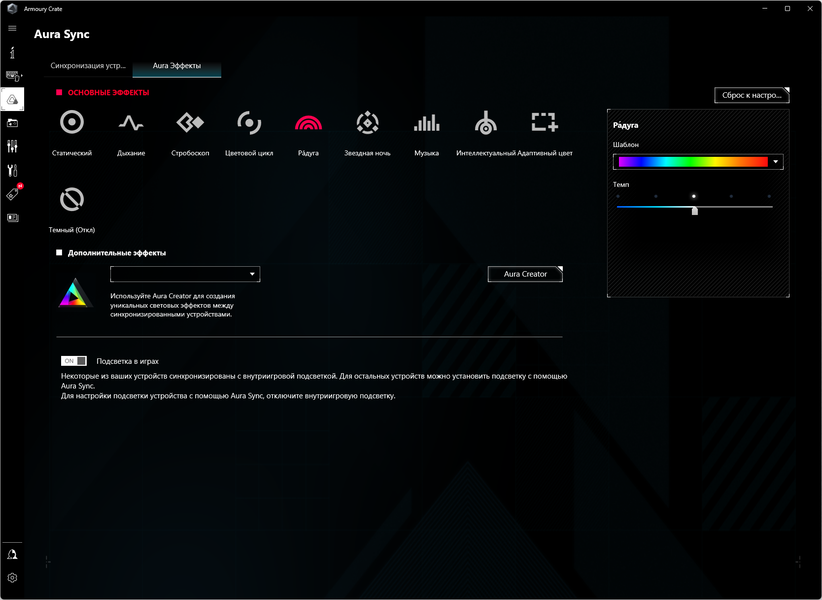The width and height of the screenshot is (822, 600).
Task: Click the ОСНОВНЫЕ ЭФФЕКТЫ heading
Action: pos(109,93)
